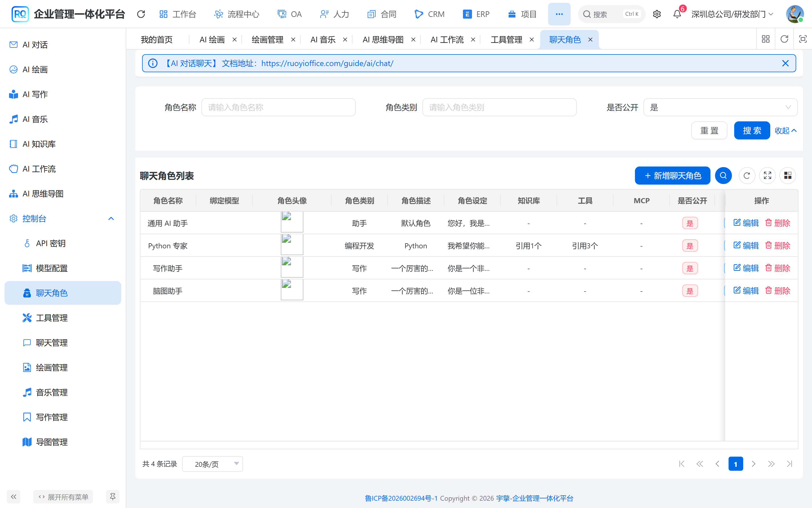Click 展开所有菜单 button
The height and width of the screenshot is (508, 812).
pyautogui.click(x=63, y=497)
